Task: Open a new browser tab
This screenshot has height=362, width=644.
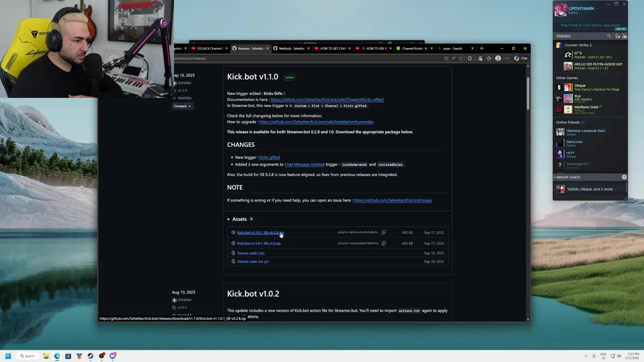Action: coord(481,48)
